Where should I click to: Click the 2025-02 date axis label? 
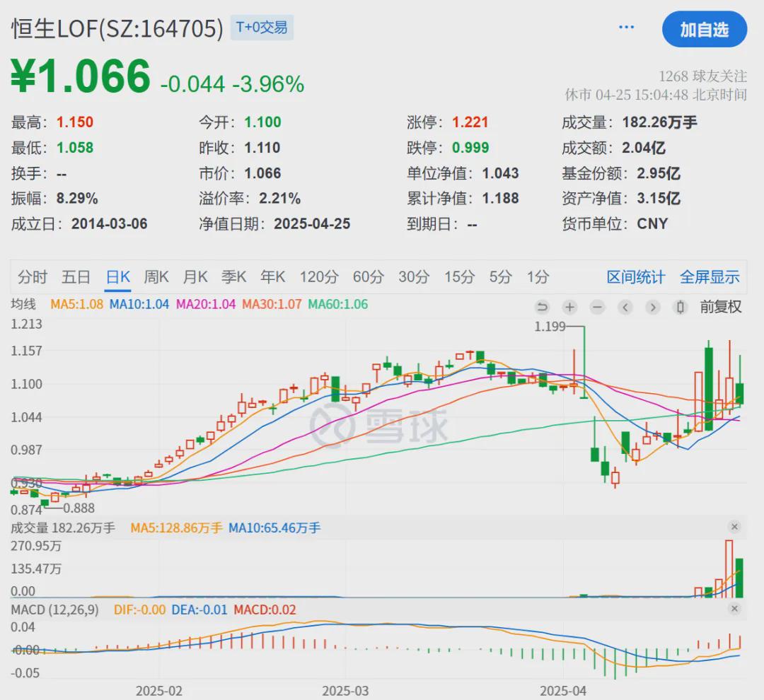[159, 692]
